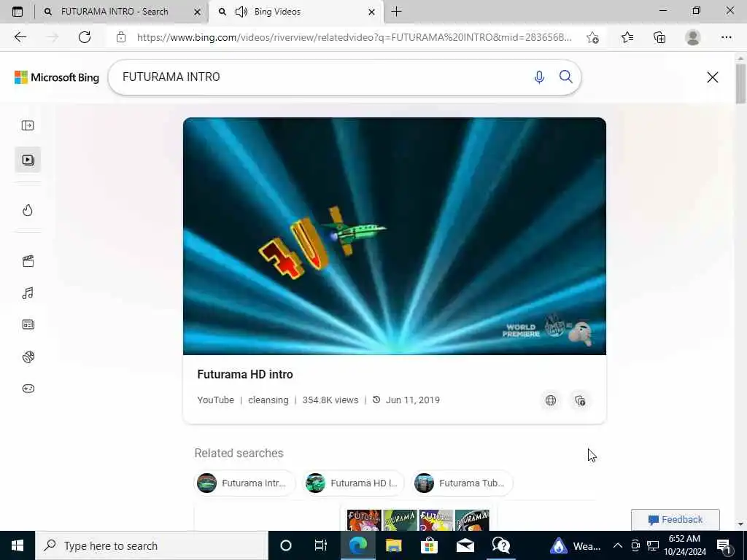747x560 pixels.
Task: Open the gaming videos controller icon
Action: point(28,389)
